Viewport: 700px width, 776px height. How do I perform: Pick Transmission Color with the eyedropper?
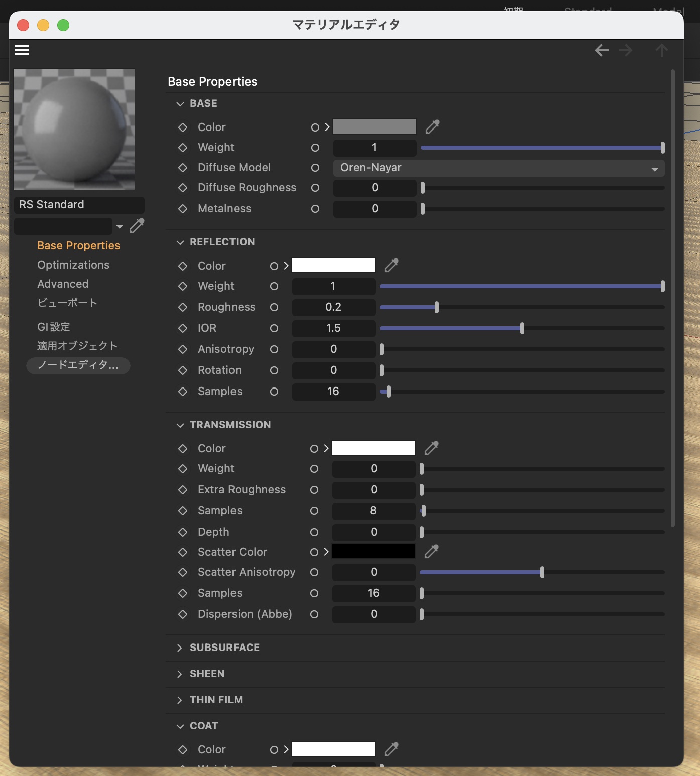point(431,448)
